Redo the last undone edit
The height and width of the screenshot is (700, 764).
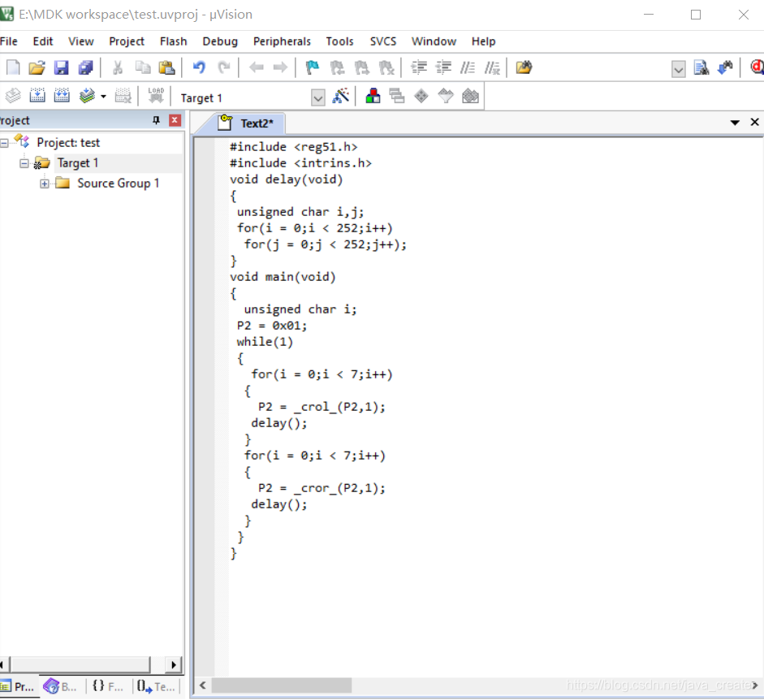pos(223,67)
